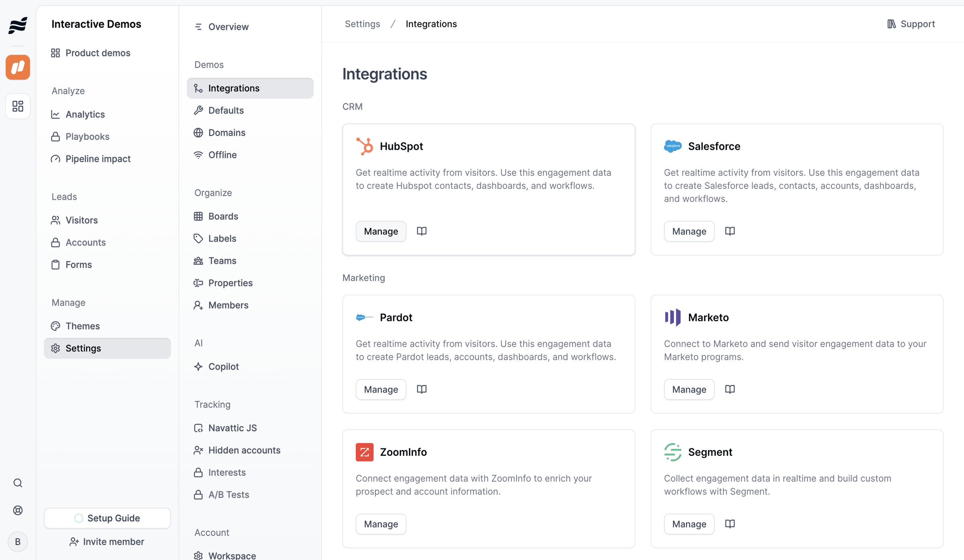The width and height of the screenshot is (964, 560).
Task: Manage the ZoomInfo integration
Action: (381, 524)
